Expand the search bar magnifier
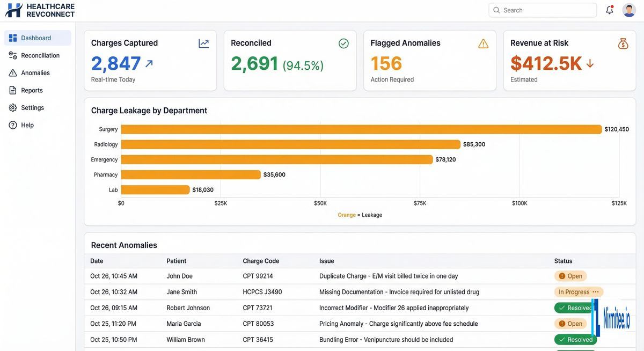 pyautogui.click(x=496, y=10)
